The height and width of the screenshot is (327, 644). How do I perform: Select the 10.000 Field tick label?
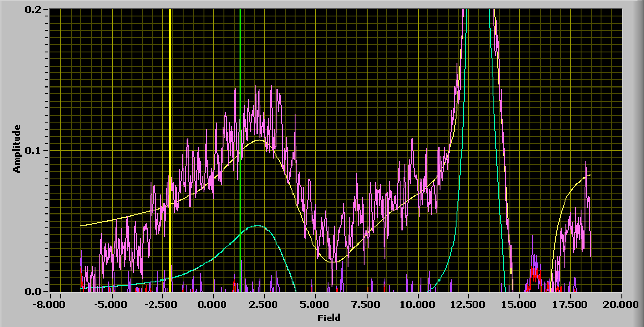(x=418, y=305)
